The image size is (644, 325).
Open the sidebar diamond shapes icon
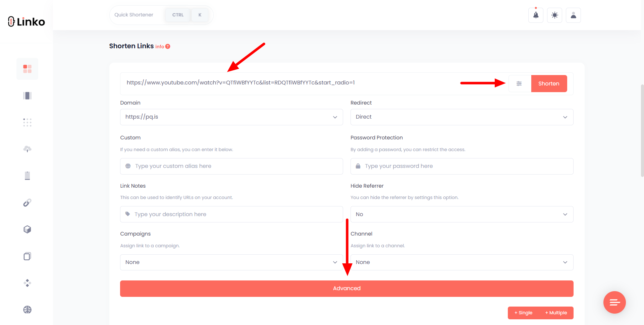click(x=27, y=283)
